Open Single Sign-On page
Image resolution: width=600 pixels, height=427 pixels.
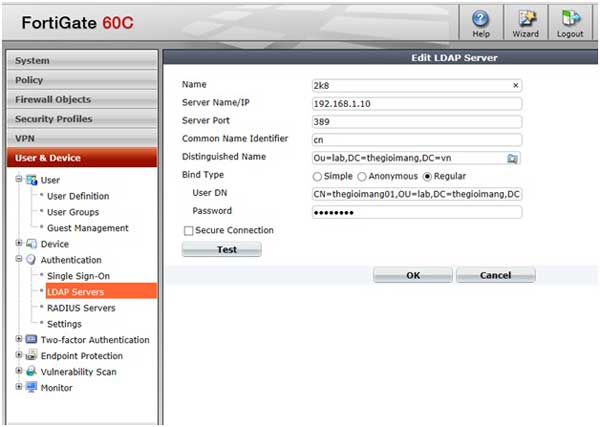pos(78,276)
